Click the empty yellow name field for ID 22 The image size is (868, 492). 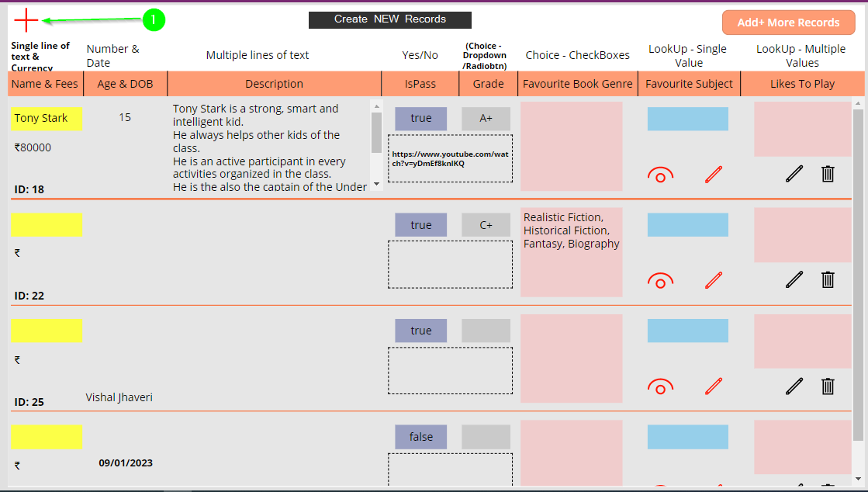point(47,225)
